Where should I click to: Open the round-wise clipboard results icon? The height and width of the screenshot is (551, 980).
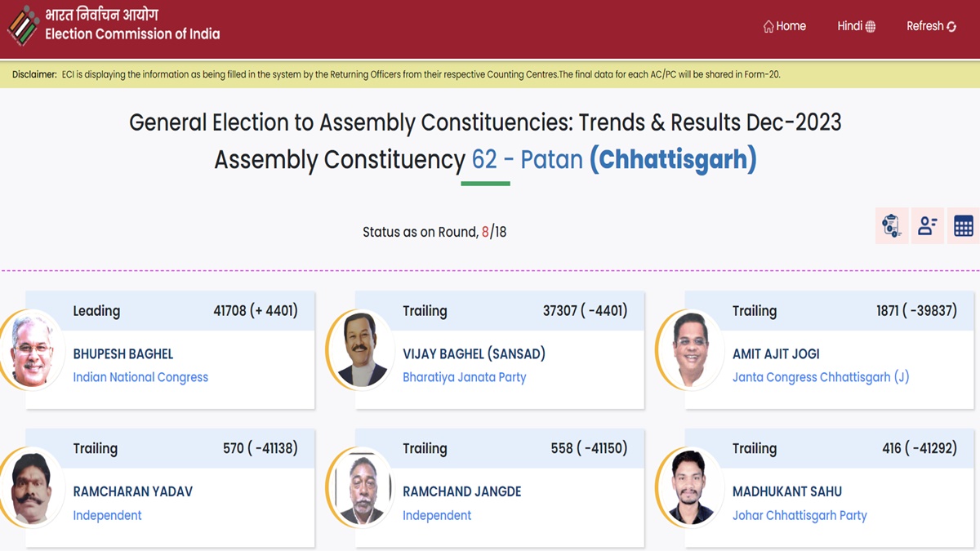pos(891,226)
